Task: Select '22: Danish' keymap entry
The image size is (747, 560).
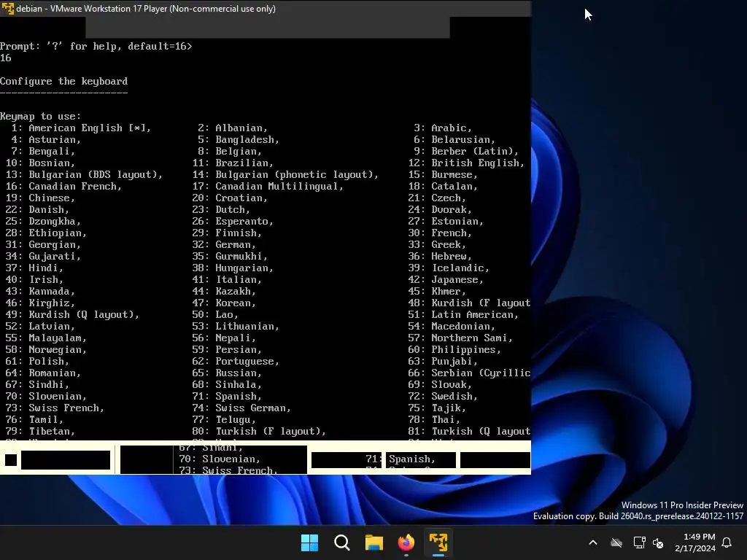Action: [x=38, y=209]
